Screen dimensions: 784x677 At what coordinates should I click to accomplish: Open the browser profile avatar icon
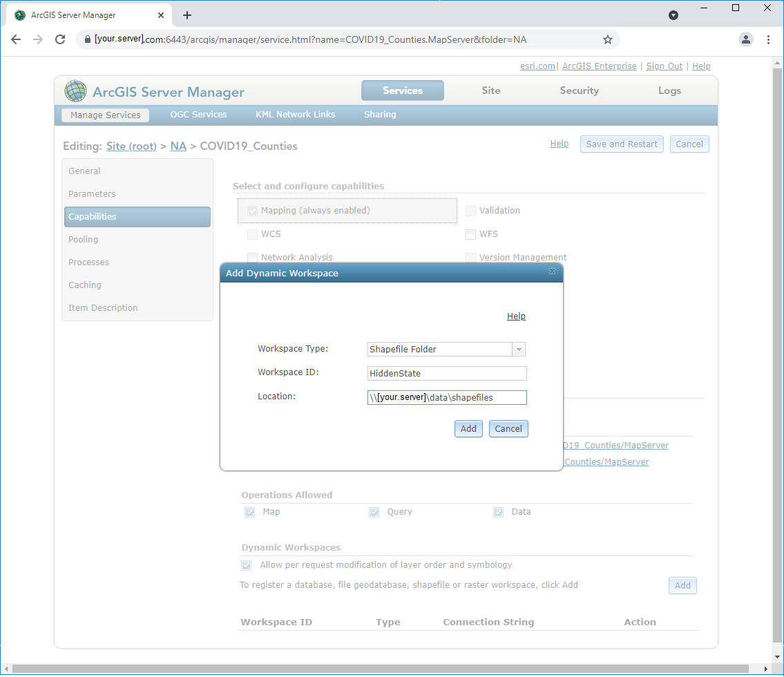746,39
